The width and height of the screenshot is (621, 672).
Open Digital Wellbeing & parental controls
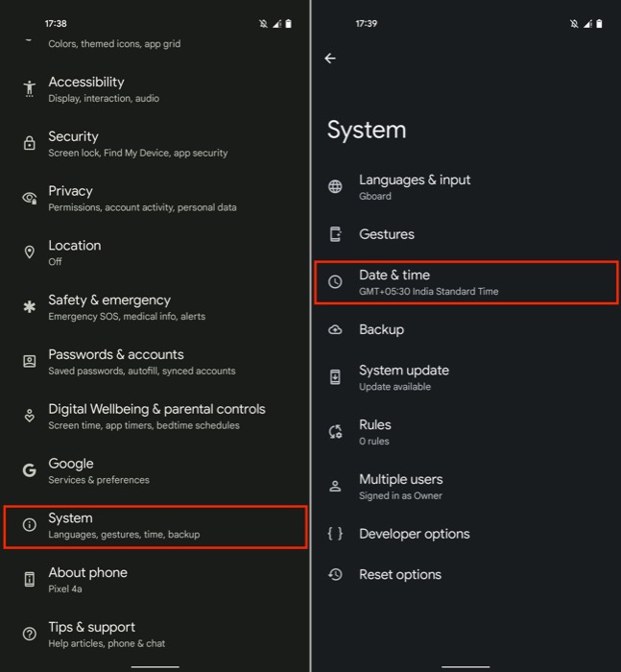[155, 416]
